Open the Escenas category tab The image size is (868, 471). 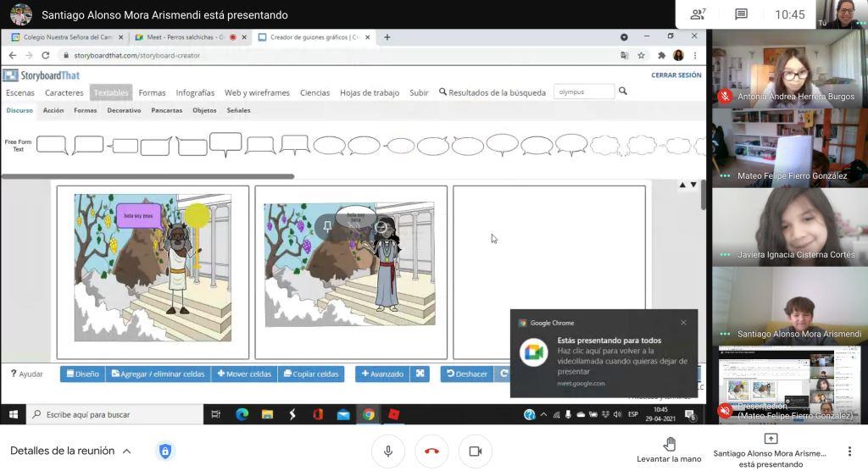click(x=20, y=92)
